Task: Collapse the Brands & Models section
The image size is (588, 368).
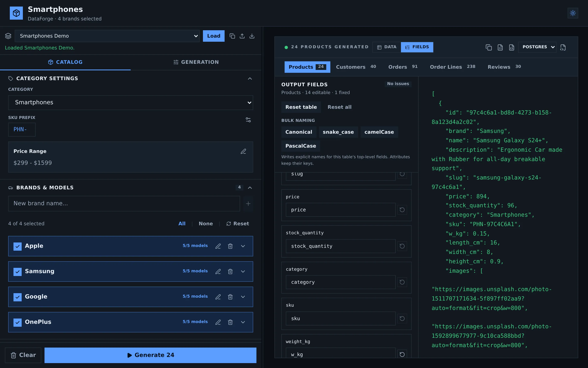Action: (x=250, y=188)
